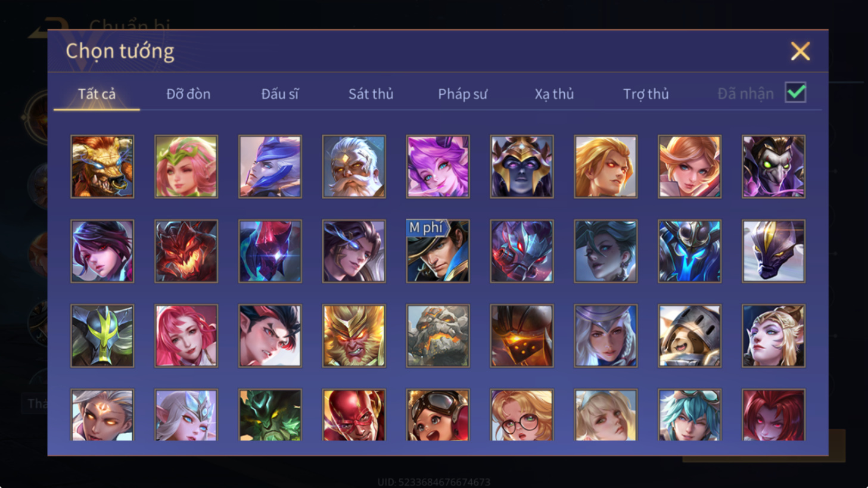
Task: Toggle the Đã nhận checkbox
Action: (x=796, y=93)
